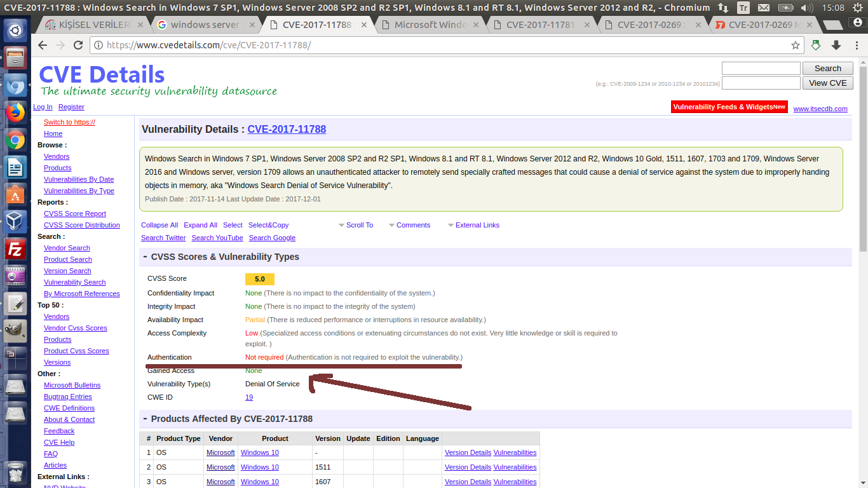Open the Comments dropdown

tap(409, 225)
